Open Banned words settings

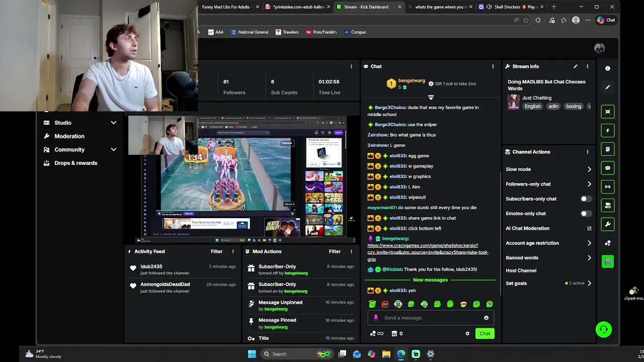[548, 258]
